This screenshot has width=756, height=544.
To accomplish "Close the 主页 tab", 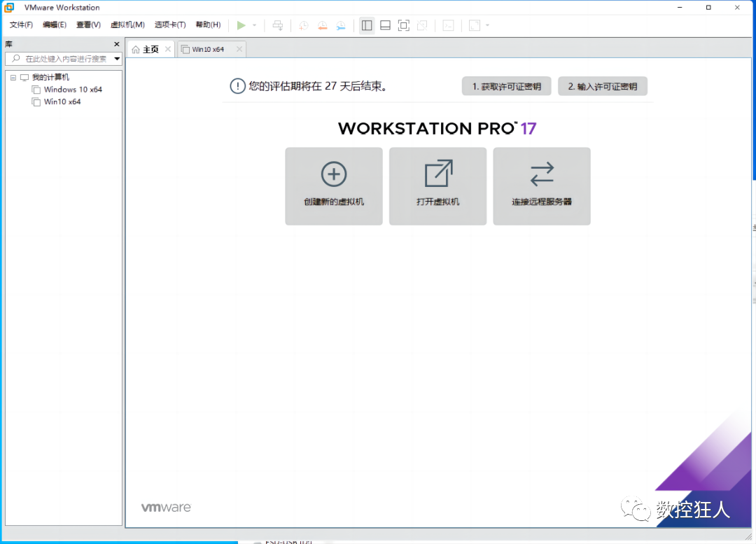I will click(168, 49).
